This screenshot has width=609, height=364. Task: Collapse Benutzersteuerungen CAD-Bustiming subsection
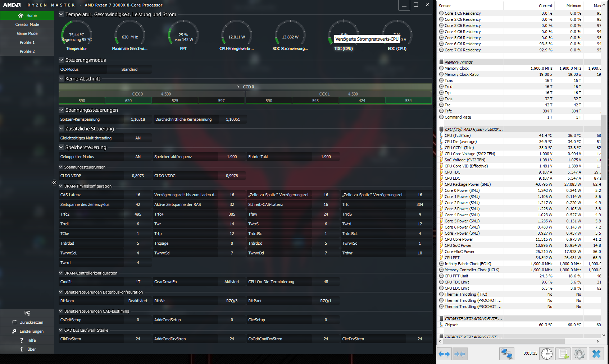tap(61, 311)
